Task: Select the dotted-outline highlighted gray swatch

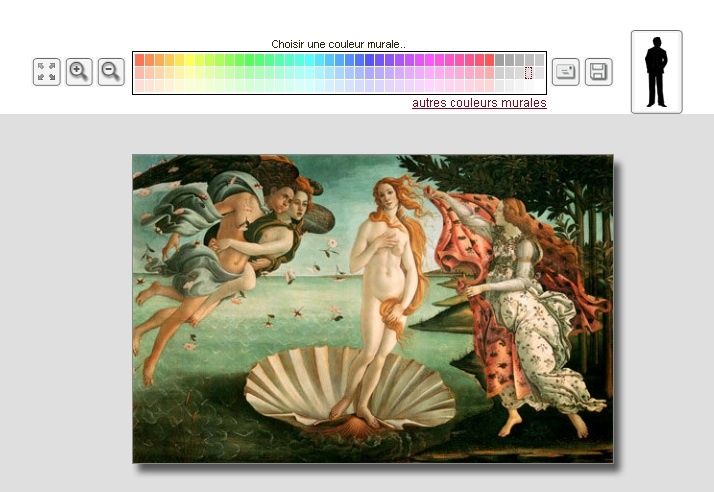Action: pos(529,72)
